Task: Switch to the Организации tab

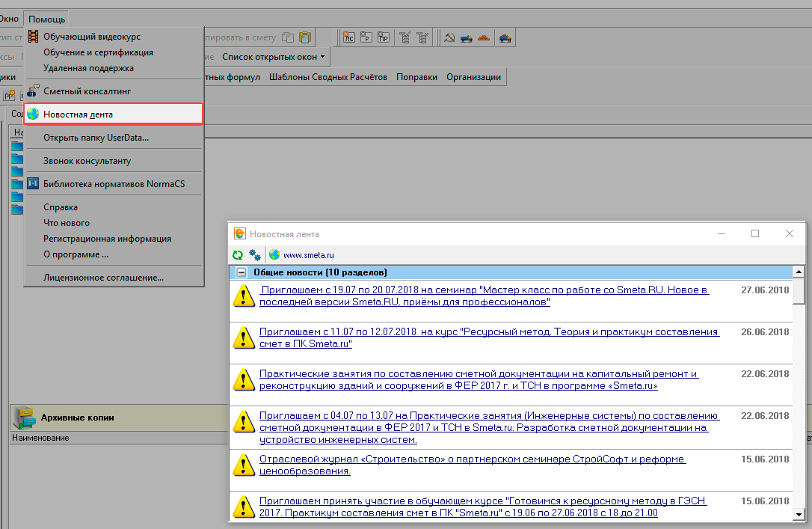Action: pos(474,77)
